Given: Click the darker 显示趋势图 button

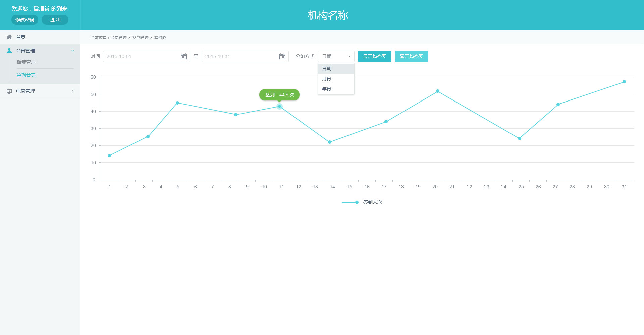Looking at the screenshot, I should (375, 56).
